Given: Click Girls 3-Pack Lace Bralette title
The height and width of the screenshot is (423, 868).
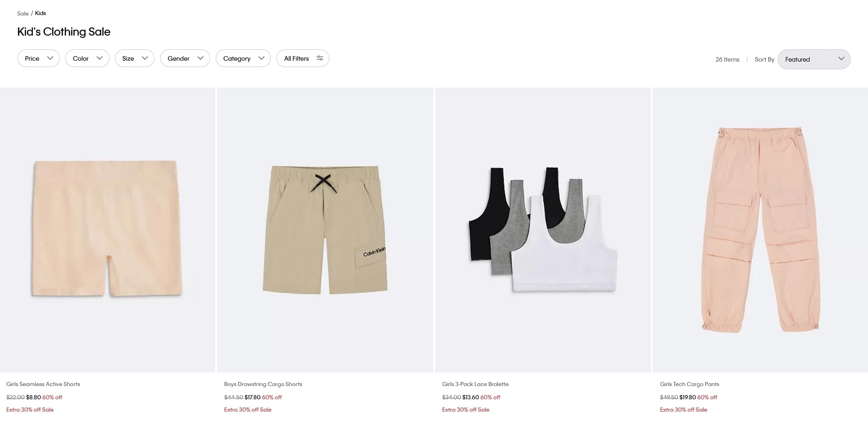Looking at the screenshot, I should [475, 384].
